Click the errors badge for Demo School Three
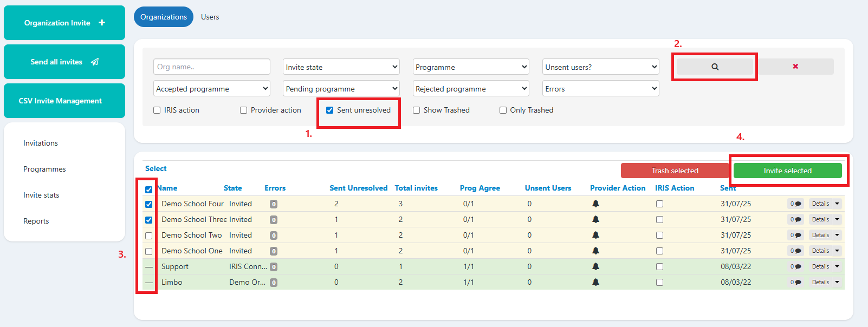This screenshot has width=868, height=327. [274, 220]
